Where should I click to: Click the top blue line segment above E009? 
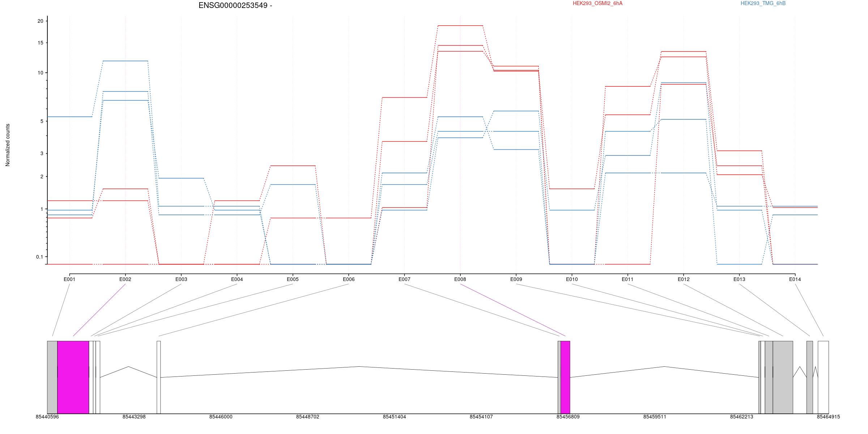pos(516,111)
